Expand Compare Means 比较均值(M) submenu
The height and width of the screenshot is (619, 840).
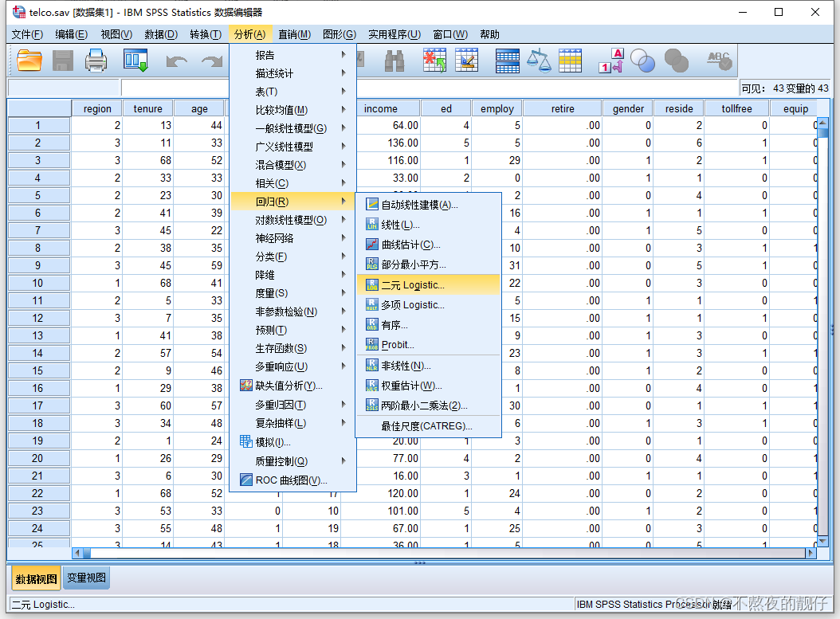click(292, 110)
